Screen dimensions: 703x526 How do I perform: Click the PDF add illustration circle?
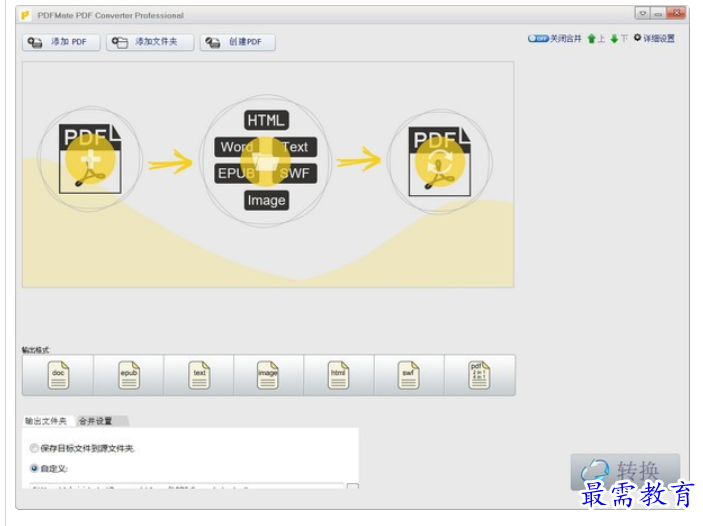tap(90, 159)
